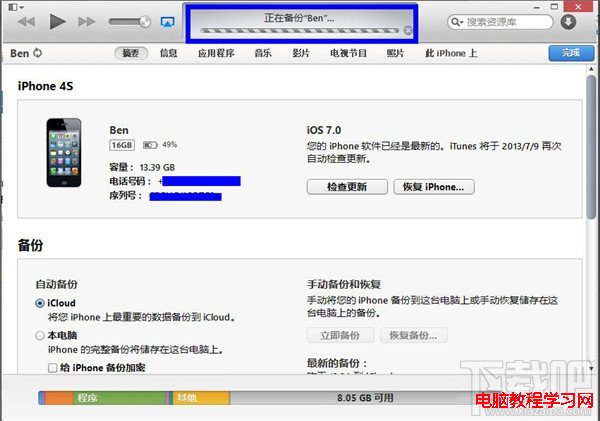Click the device name Ben in header
The width and height of the screenshot is (600, 421).
point(20,53)
